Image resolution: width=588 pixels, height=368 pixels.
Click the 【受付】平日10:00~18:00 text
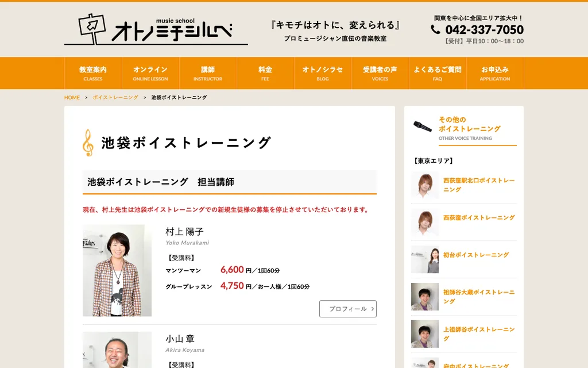point(483,41)
